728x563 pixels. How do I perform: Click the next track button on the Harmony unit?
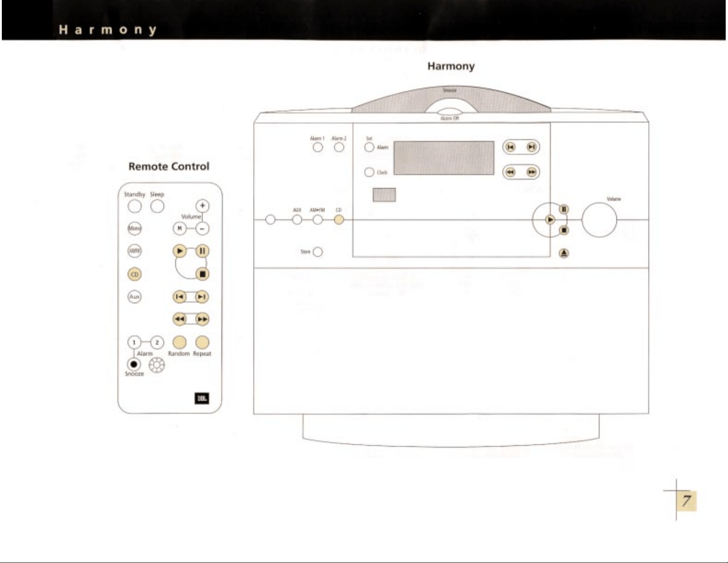tap(531, 147)
